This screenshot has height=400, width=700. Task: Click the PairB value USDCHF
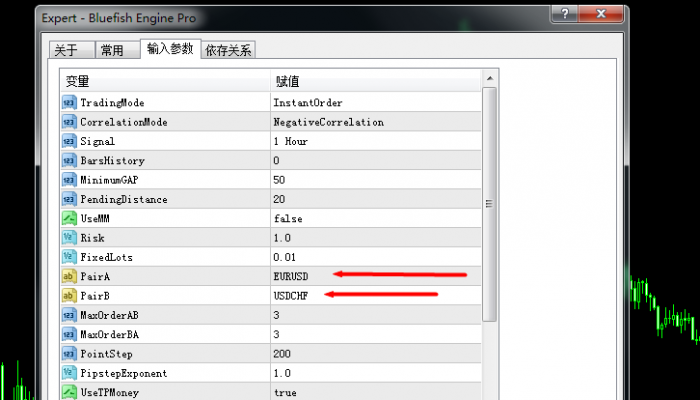click(291, 296)
